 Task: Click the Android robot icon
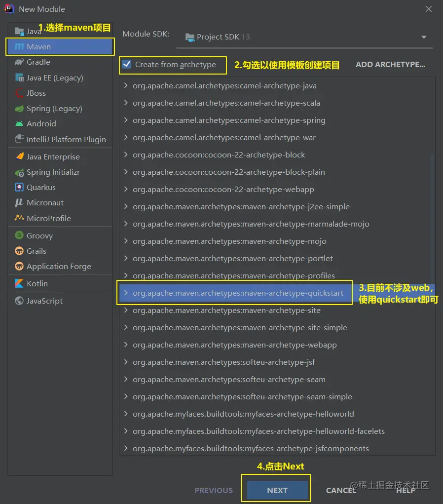pos(19,124)
